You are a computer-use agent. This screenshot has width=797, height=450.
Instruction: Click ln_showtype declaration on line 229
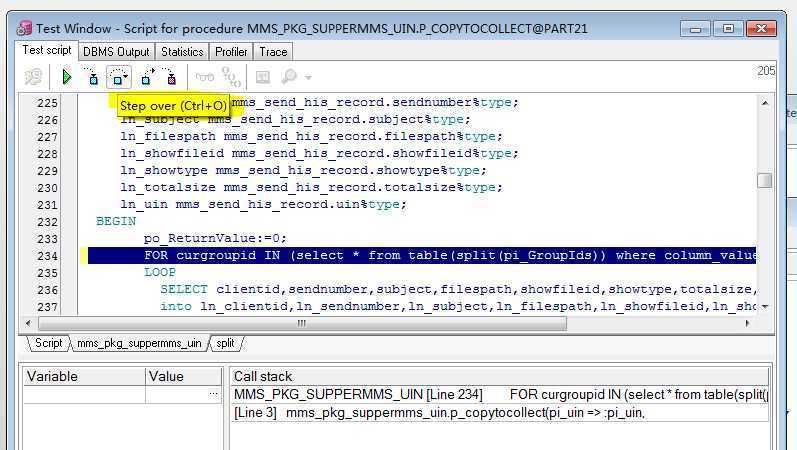[x=303, y=170]
